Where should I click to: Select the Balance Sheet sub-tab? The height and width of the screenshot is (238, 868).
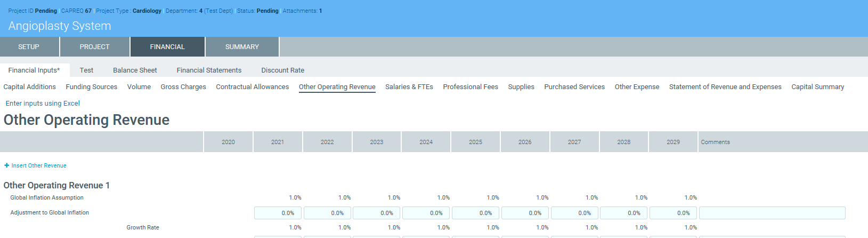point(135,70)
